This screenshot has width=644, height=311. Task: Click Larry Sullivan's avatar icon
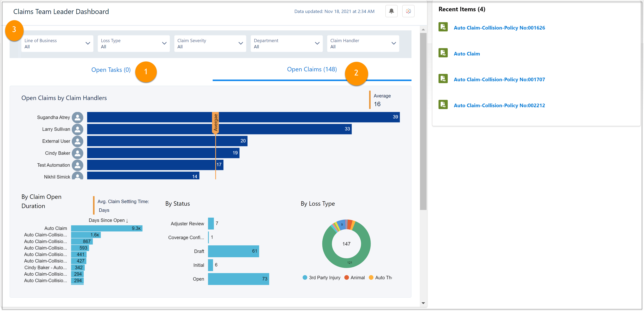click(77, 129)
